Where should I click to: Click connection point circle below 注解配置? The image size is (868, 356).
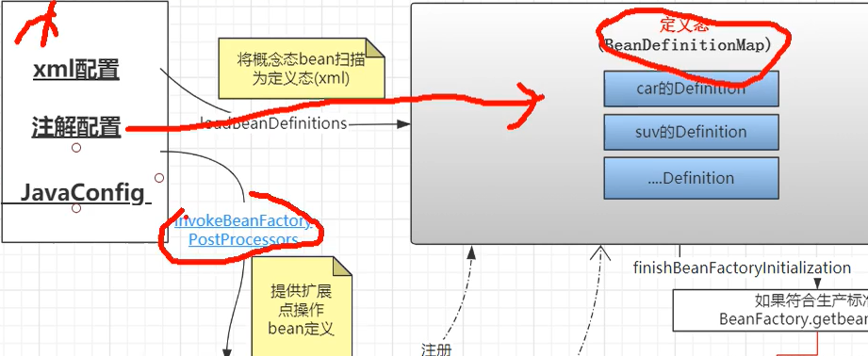pos(76,148)
